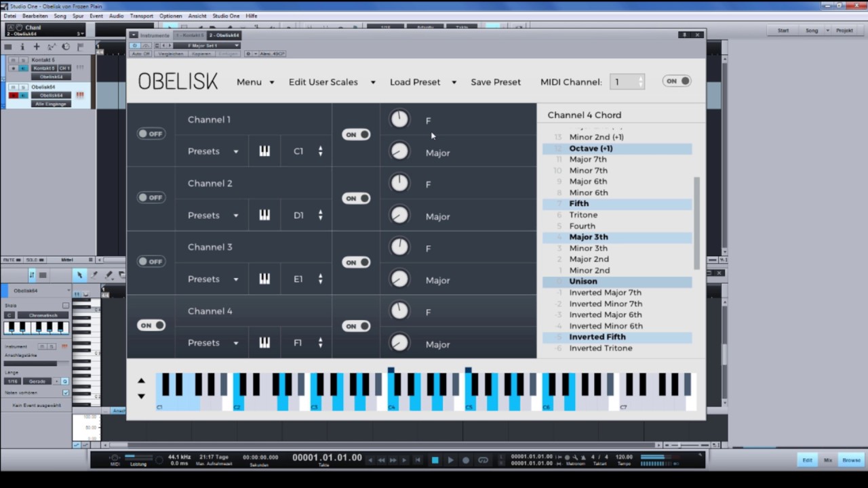868x488 pixels.
Task: Toggle the Channel 3 scale ON switch
Action: [356, 262]
